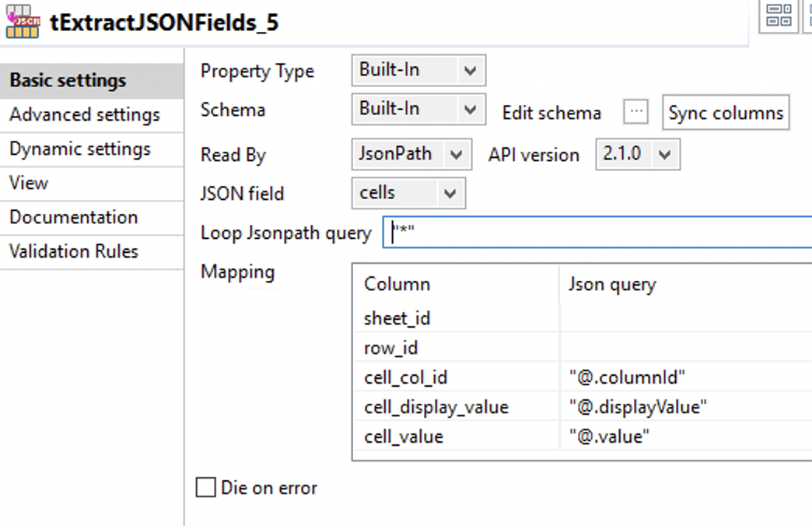Image resolution: width=812 pixels, height=526 pixels.
Task: Open the Documentation tab
Action: 73,218
